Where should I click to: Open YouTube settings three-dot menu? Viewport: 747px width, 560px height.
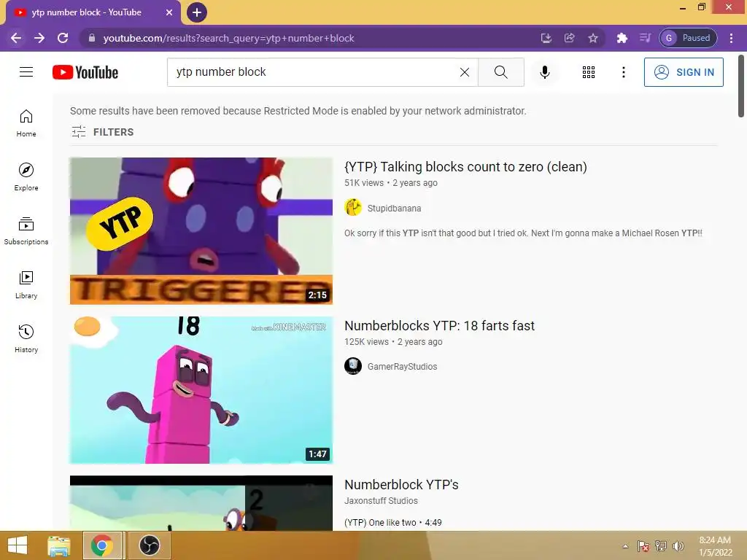coord(623,72)
